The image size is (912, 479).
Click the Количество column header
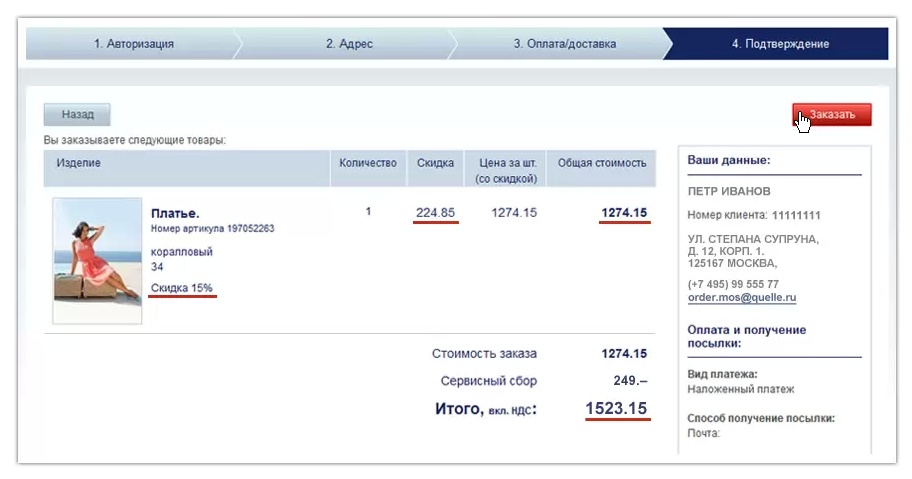click(x=368, y=163)
